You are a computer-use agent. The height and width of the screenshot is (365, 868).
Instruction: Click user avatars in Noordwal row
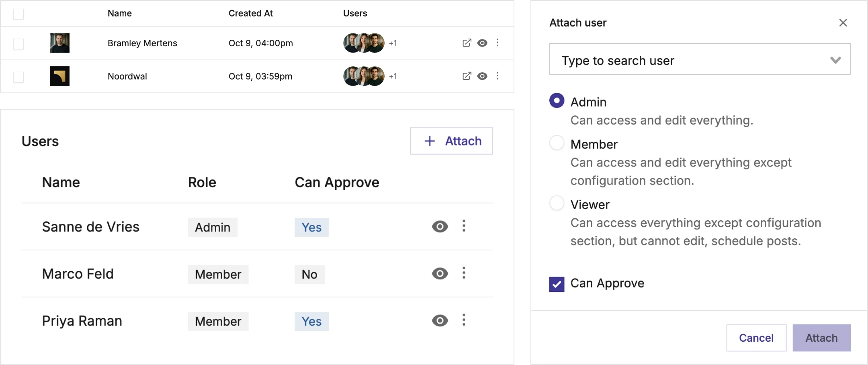[364, 76]
